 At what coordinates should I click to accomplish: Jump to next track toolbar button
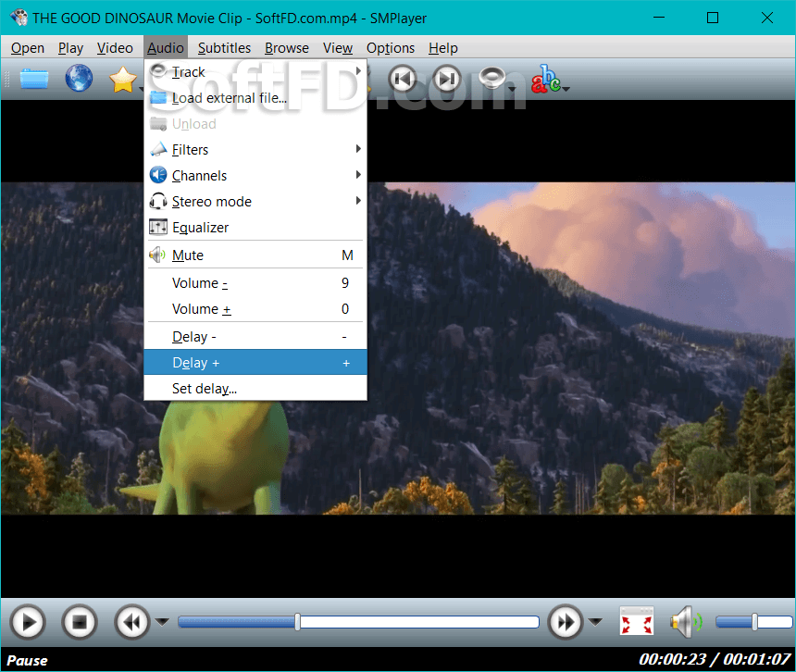447,79
